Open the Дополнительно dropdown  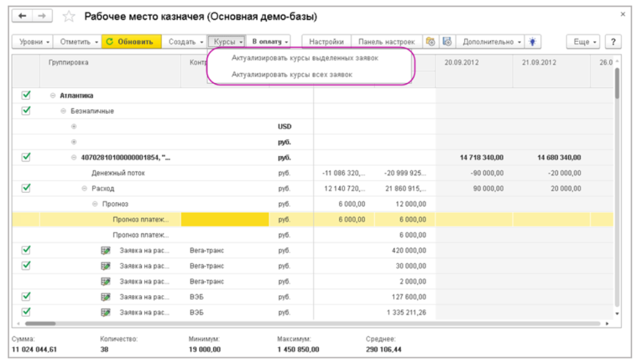[491, 42]
